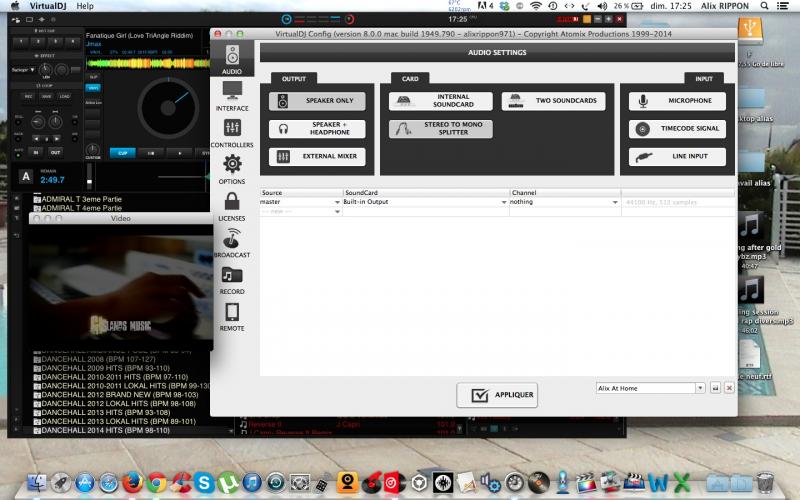Open Spotlight search in menu bar
Screen dimensions: 800x500
click(764, 6)
